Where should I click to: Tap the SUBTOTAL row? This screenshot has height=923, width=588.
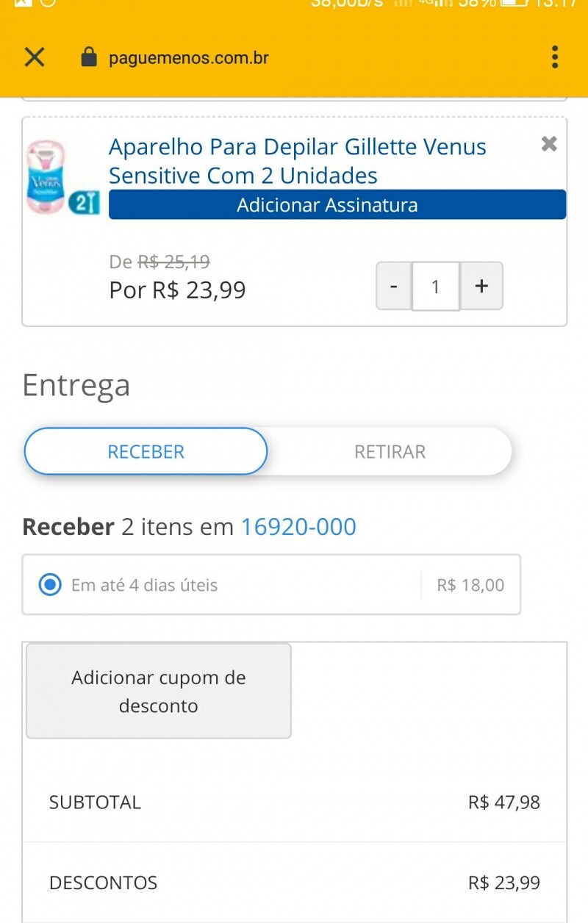(294, 802)
